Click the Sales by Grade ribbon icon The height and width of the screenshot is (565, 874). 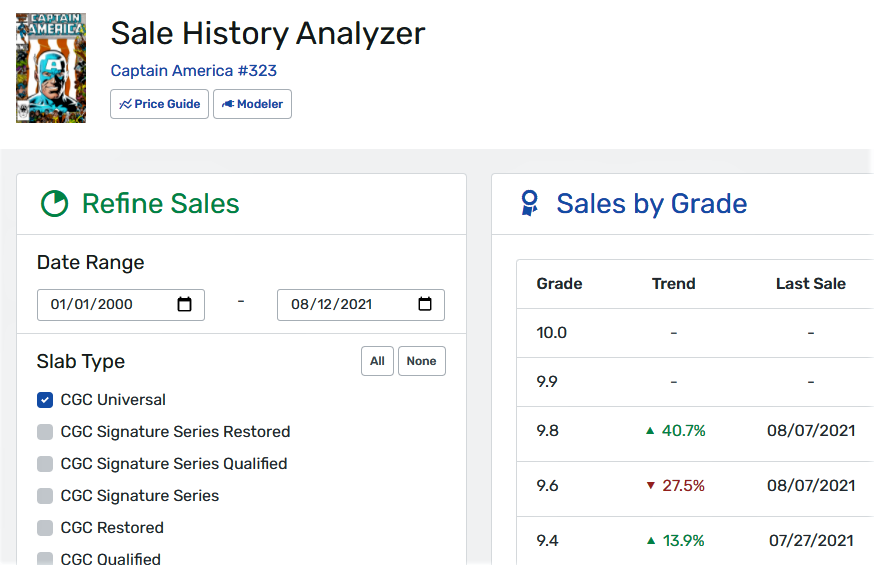point(530,203)
